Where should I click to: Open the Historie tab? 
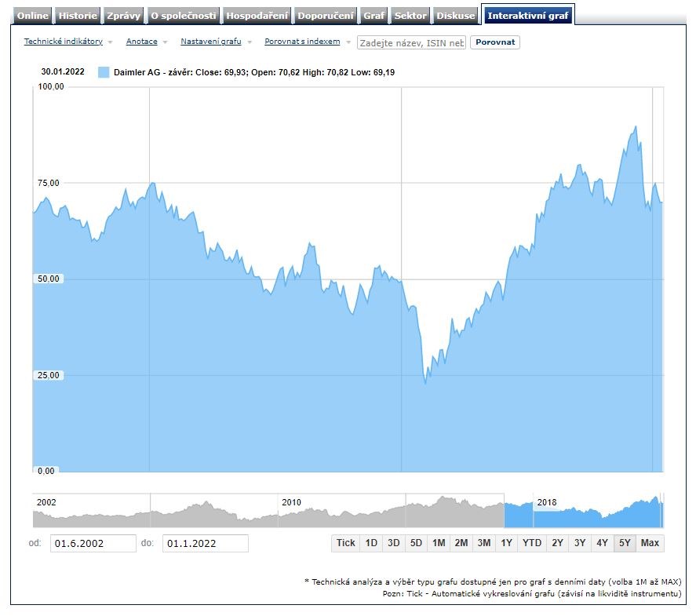click(x=78, y=16)
